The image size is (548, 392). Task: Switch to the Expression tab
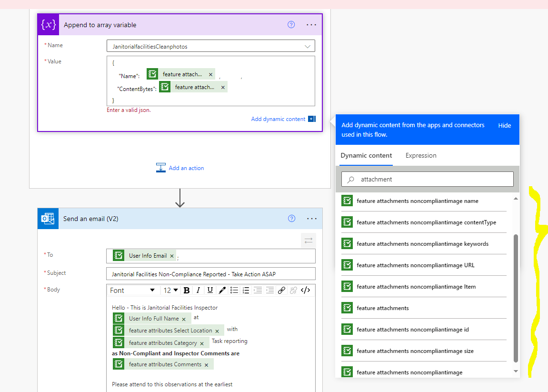420,155
